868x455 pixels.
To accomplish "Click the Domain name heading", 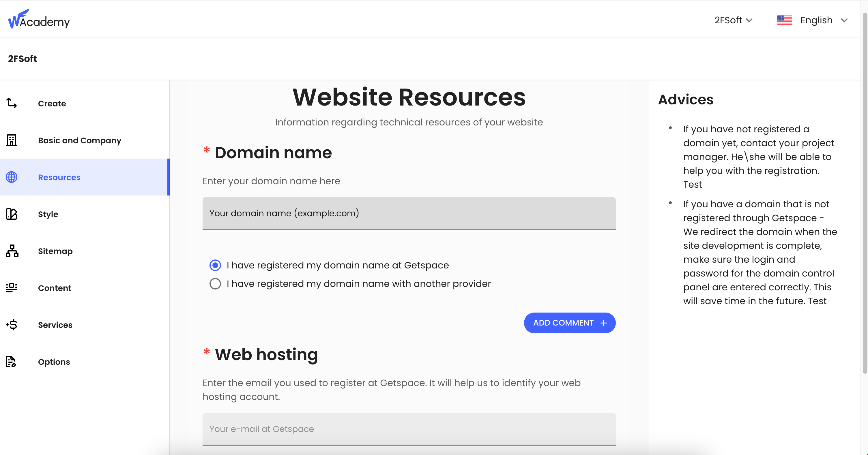I will [x=273, y=153].
